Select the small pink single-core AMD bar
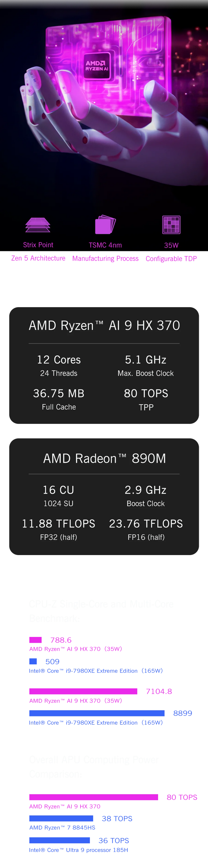The image size is (208, 868). (x=35, y=639)
